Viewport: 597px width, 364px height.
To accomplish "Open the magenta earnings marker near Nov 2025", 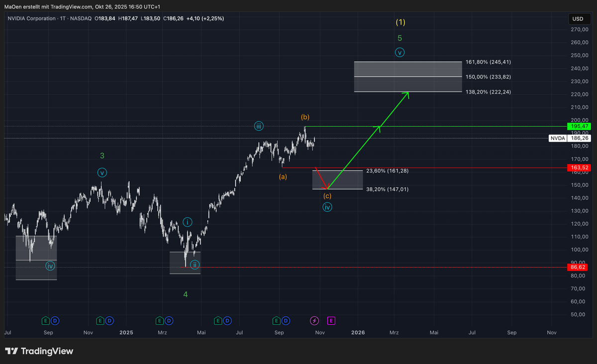I will (x=331, y=321).
